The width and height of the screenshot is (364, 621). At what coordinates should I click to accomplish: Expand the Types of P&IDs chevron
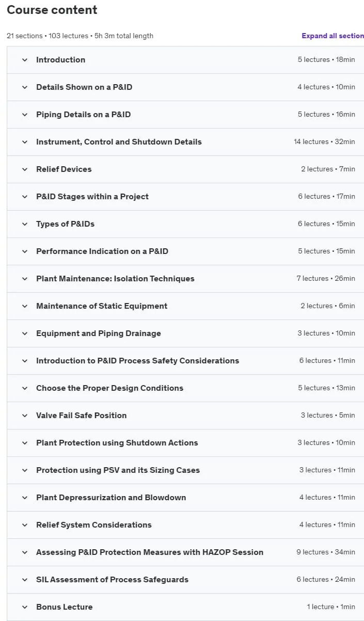24,224
